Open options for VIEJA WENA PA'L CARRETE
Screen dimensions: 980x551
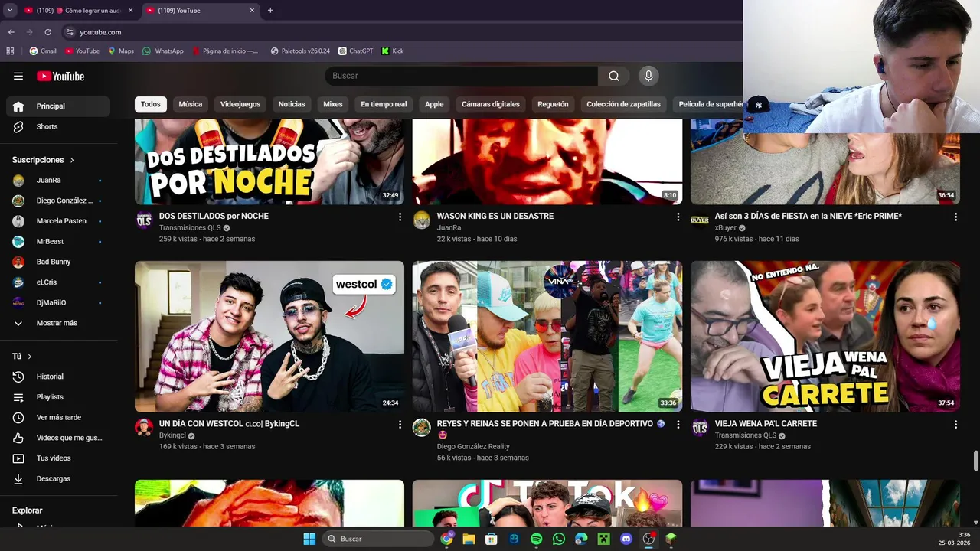tap(955, 424)
